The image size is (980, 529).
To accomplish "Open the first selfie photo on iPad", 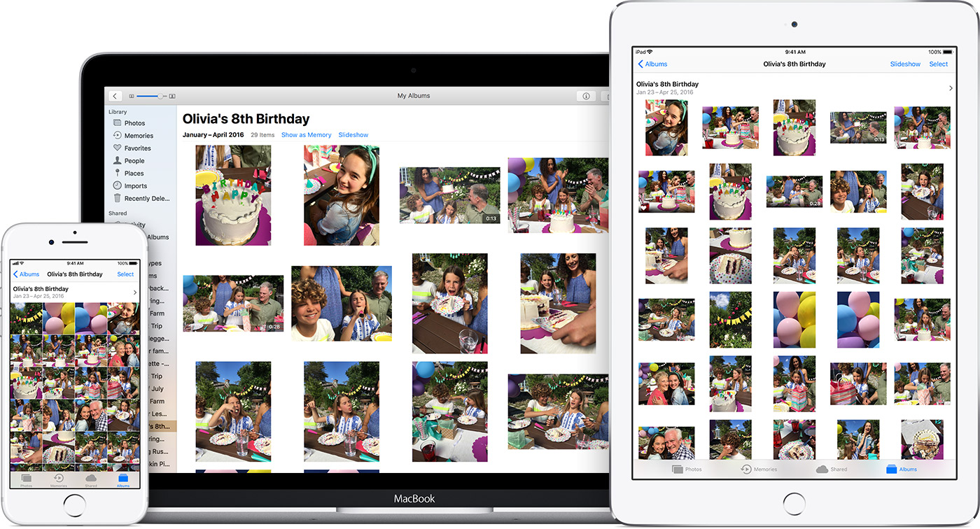I will click(666, 127).
